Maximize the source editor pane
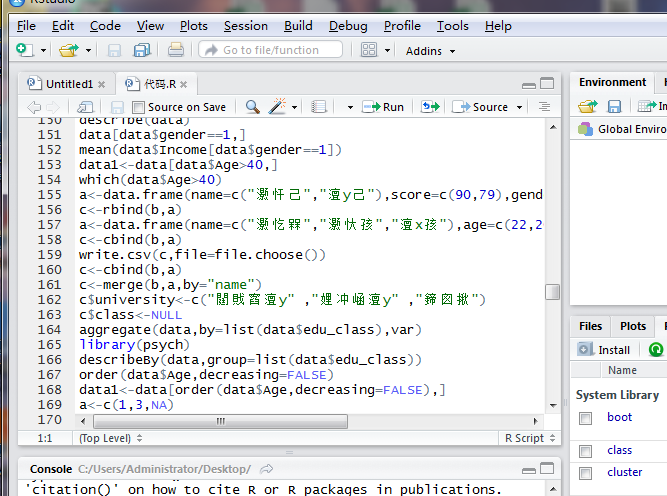 547,83
